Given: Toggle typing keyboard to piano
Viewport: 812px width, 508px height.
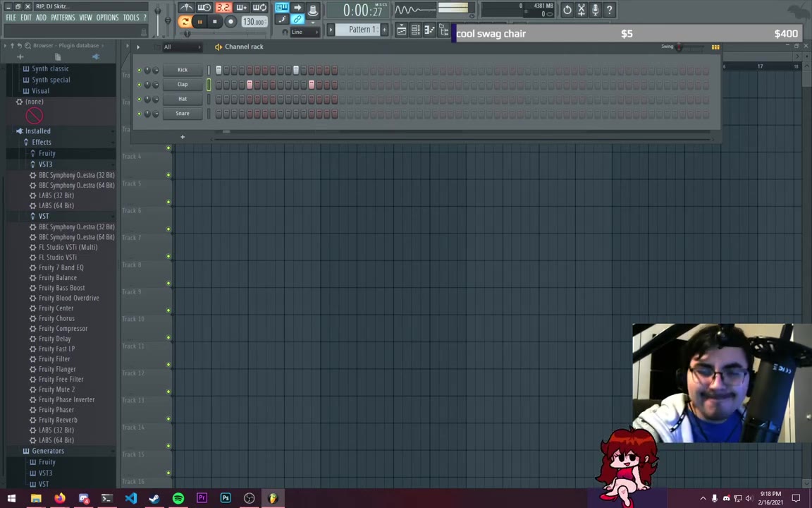Looking at the screenshot, I should point(282,8).
